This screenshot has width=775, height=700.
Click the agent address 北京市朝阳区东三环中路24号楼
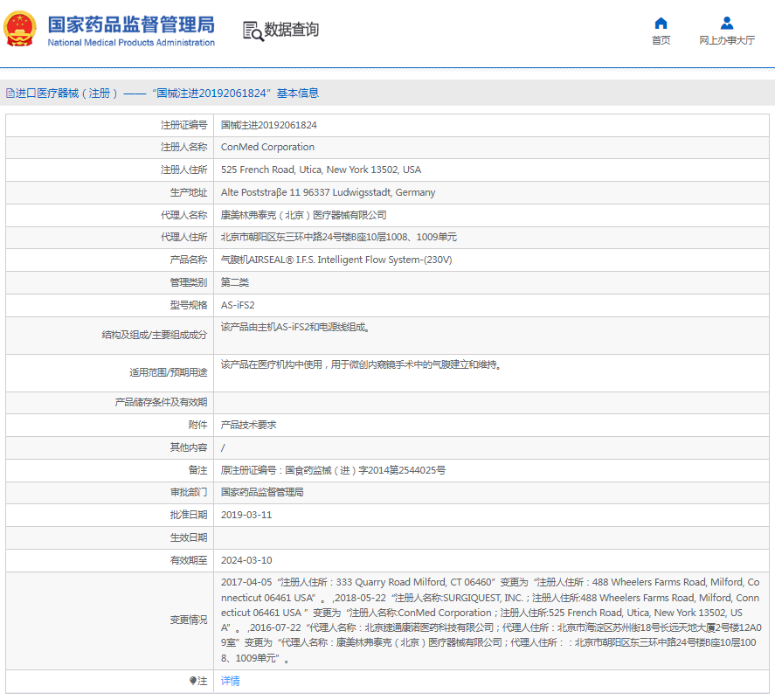[339, 238]
